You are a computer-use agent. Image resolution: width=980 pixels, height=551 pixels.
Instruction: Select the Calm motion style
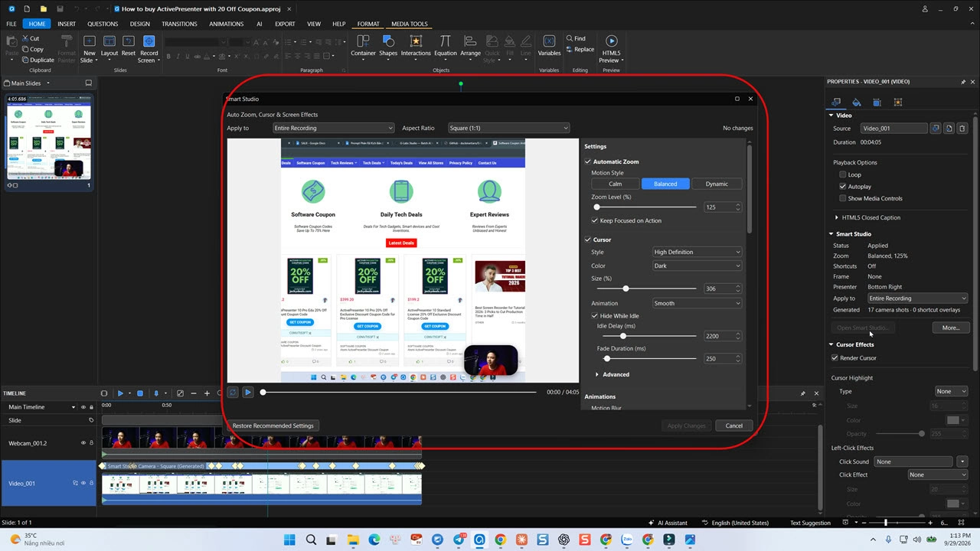[615, 184]
